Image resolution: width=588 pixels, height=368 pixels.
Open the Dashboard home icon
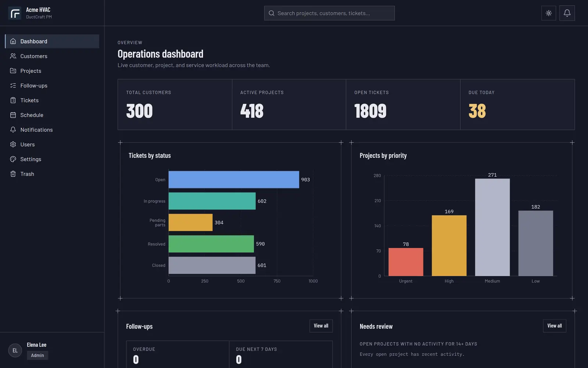pos(13,41)
